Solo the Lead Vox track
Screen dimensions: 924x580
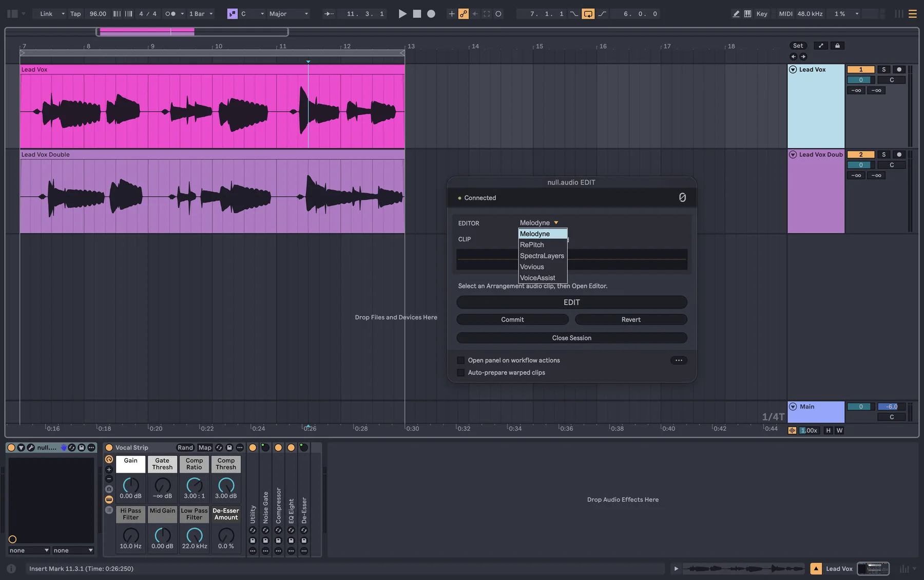(x=883, y=69)
